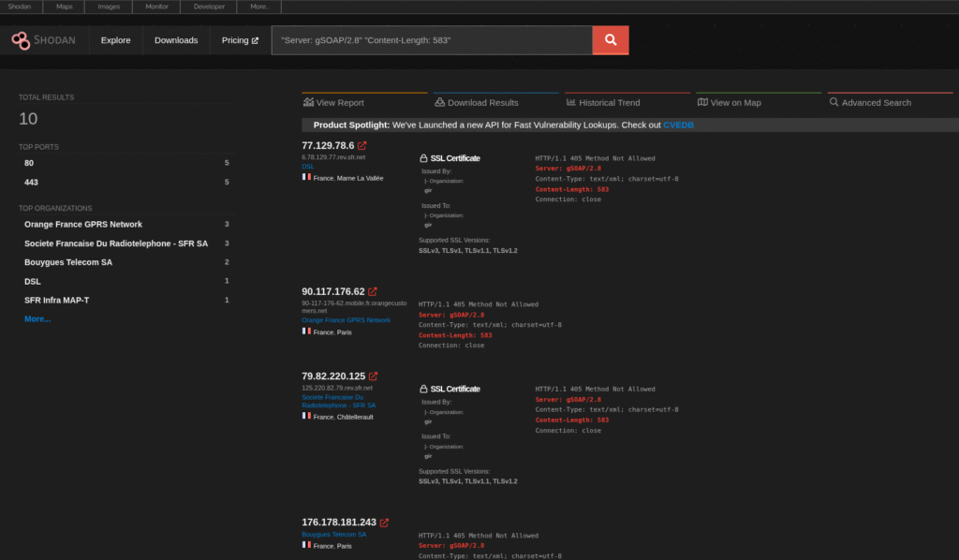Viewport: 959px width, 560px height.
Task: Click the Historical Trend bar chart icon
Action: click(571, 102)
